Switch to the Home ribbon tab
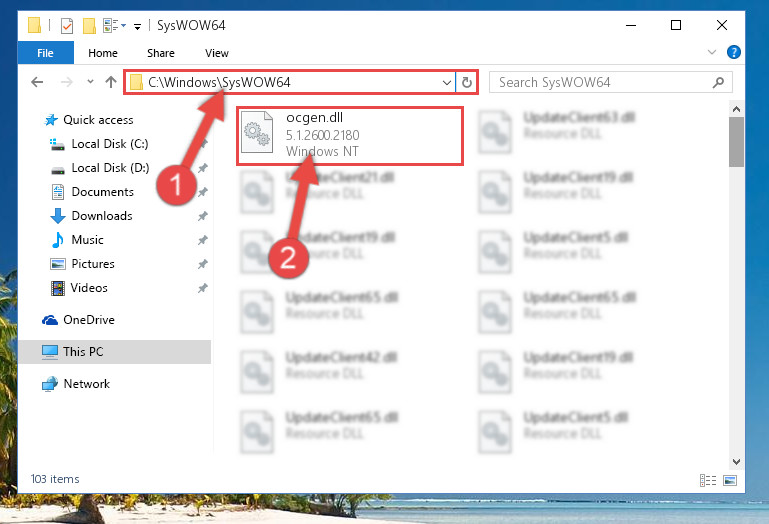This screenshot has width=769, height=524. click(103, 53)
